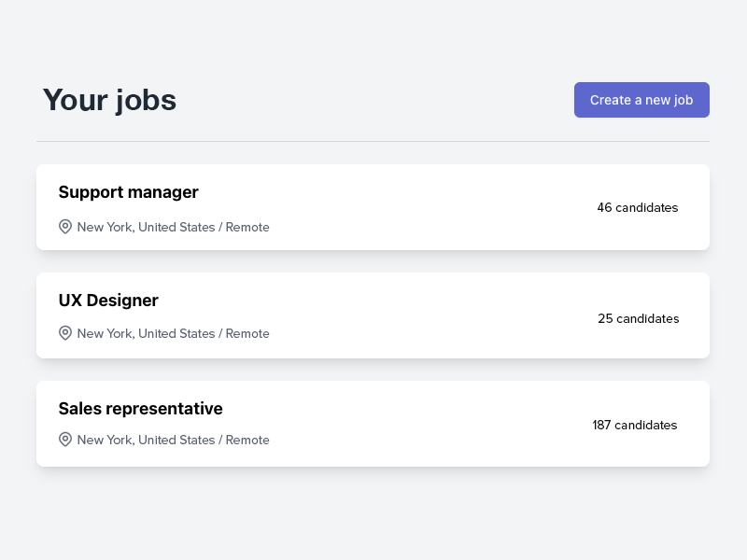Select the Support manager job card
The height and width of the screenshot is (560, 747).
[373, 207]
